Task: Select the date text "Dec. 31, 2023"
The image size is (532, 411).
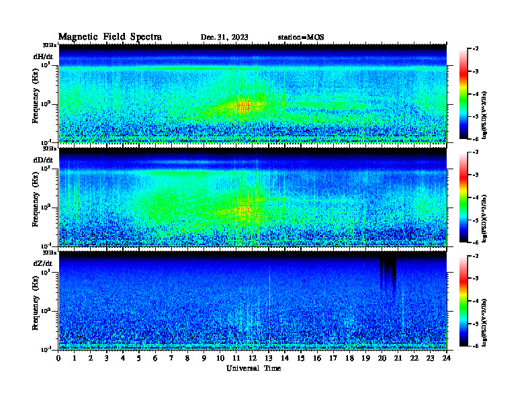Action: 224,38
